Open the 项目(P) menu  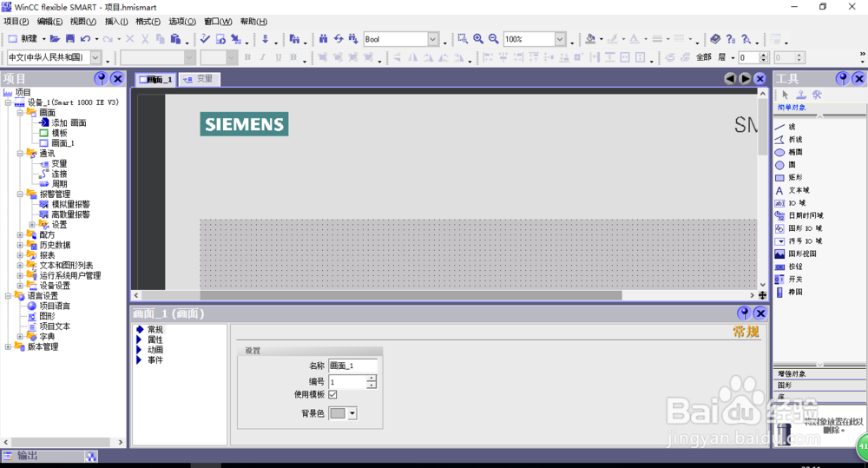point(16,22)
